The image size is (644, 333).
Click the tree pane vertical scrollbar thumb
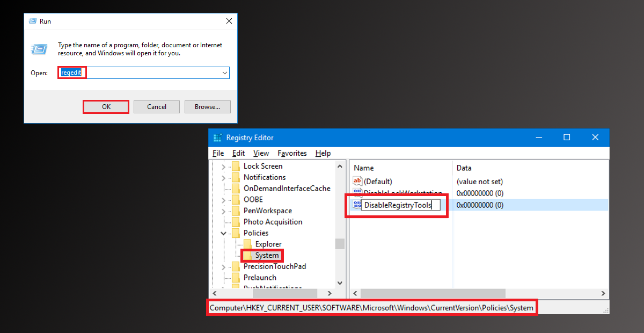(x=340, y=244)
